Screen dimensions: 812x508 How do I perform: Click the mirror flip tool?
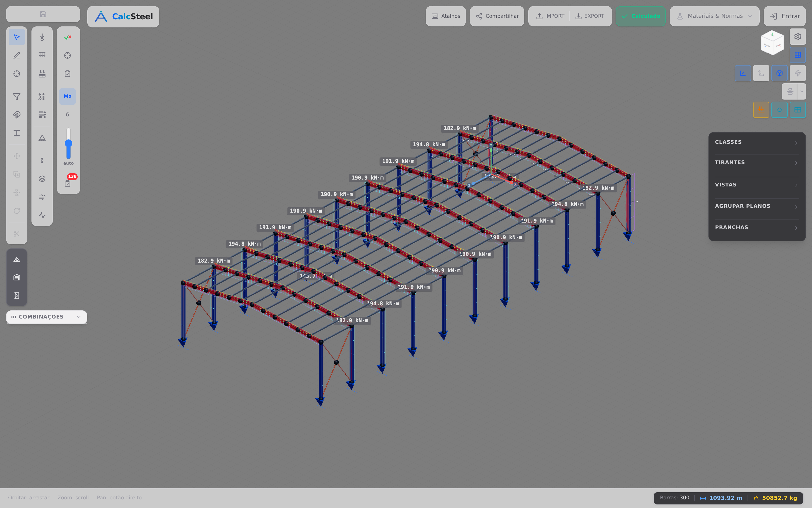[x=16, y=193]
